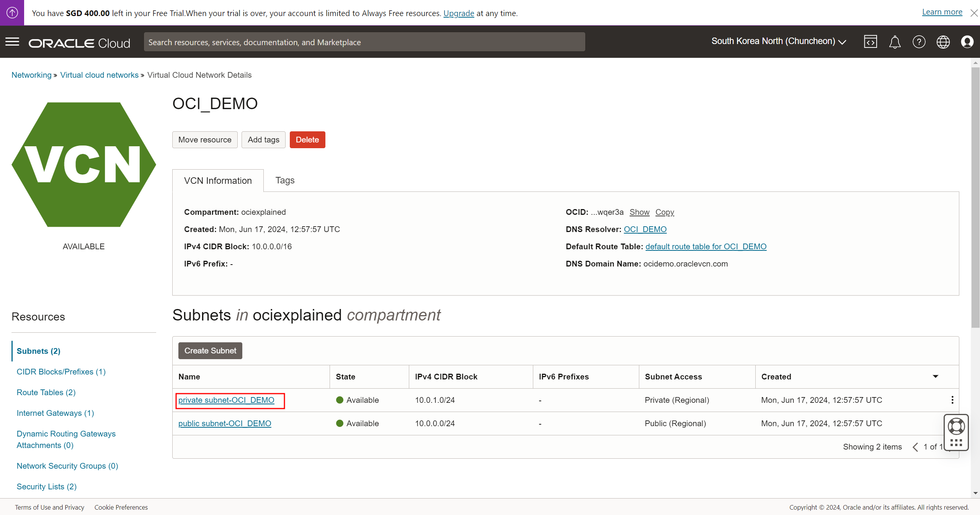Go to previous page of subnets

915,447
